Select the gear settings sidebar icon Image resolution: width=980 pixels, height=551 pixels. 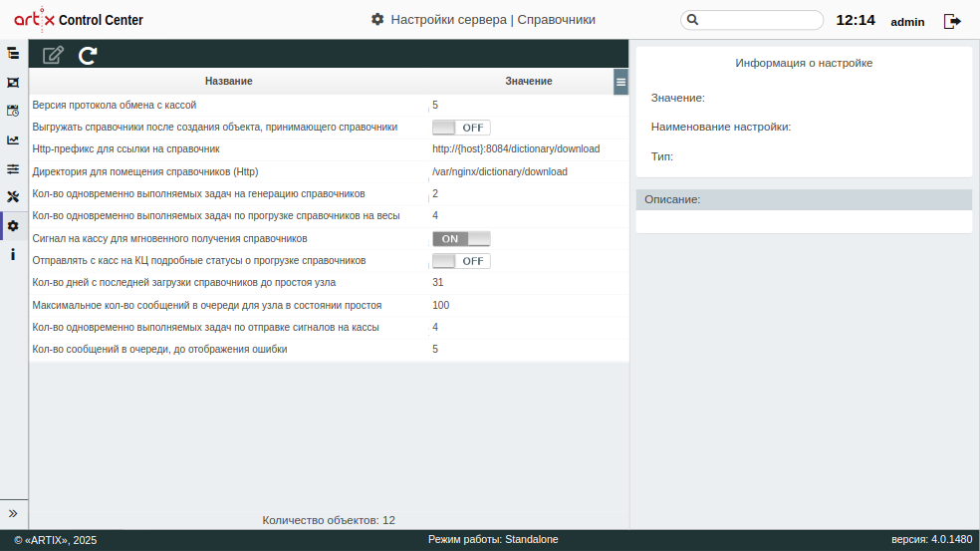[13, 226]
